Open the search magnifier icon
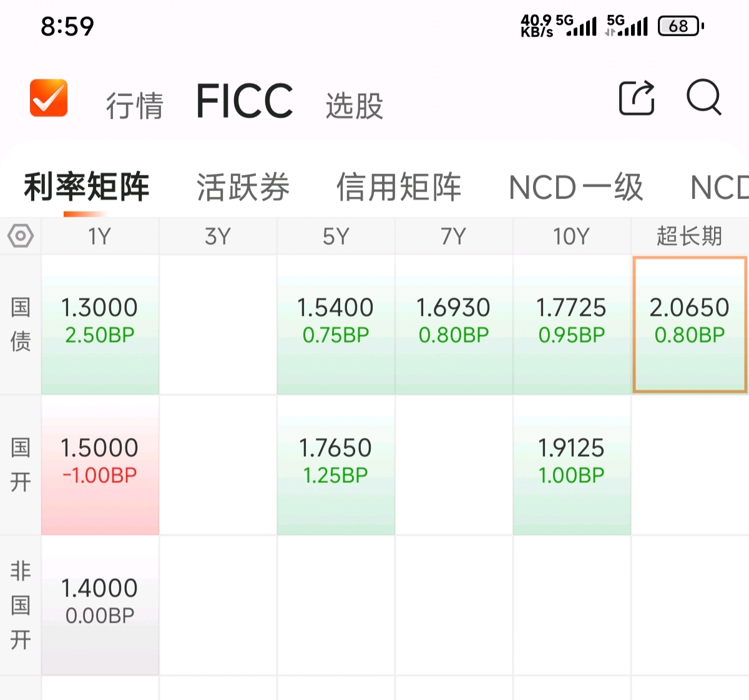749x700 pixels. pyautogui.click(x=704, y=97)
